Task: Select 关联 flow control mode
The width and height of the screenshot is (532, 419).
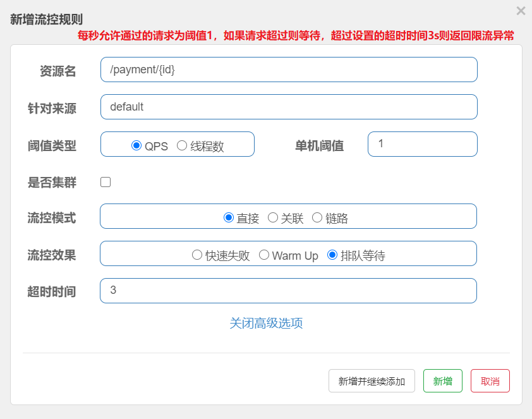Action: point(273,217)
